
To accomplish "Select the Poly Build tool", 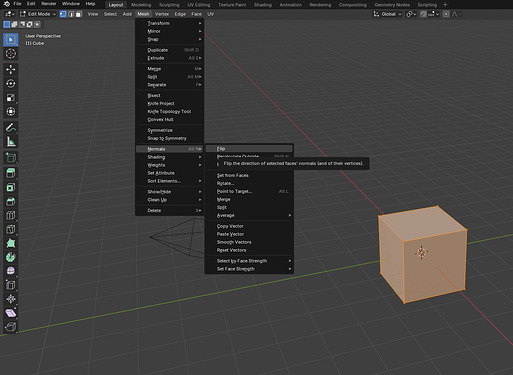I will coord(11,243).
